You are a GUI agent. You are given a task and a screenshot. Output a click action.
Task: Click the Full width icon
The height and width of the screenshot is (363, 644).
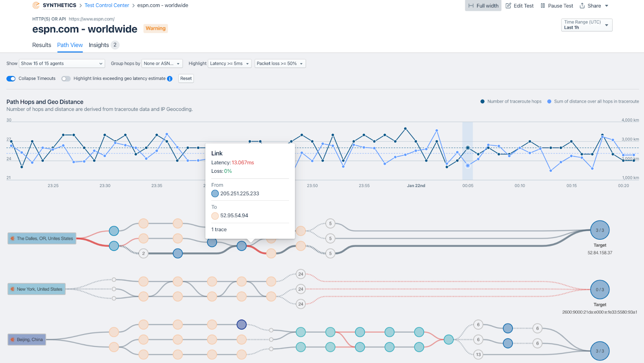[x=471, y=6]
